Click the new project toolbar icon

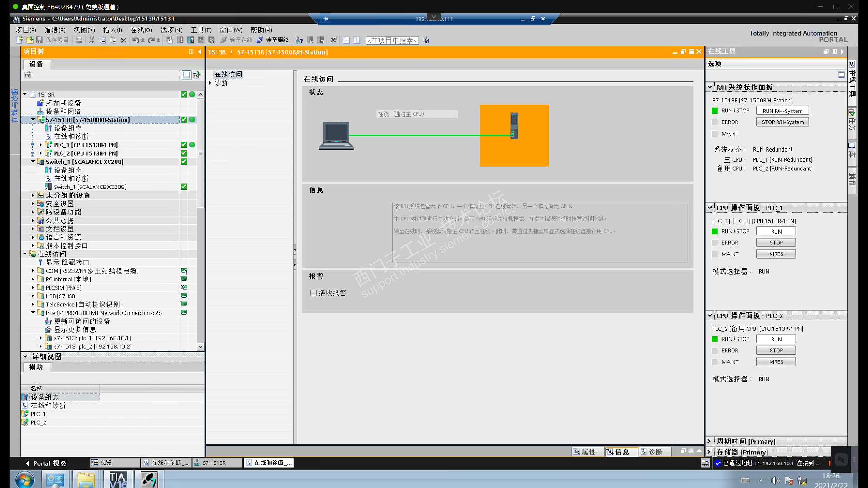tap(20, 40)
